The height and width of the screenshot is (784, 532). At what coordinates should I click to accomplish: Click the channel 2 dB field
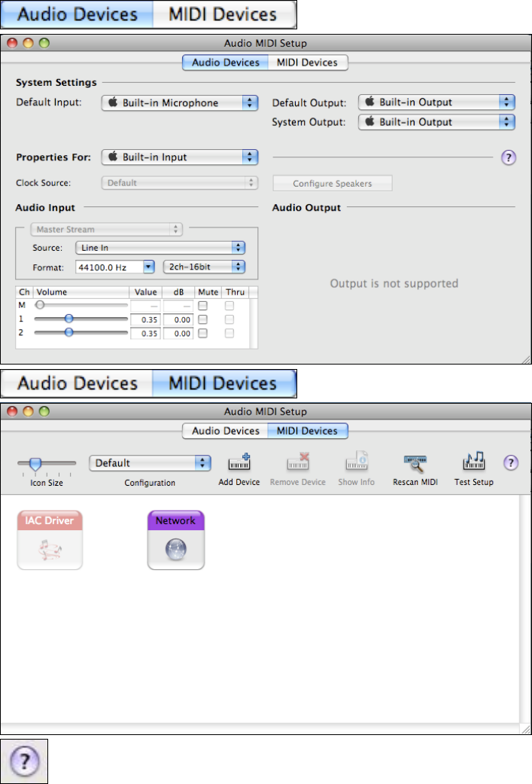178,334
